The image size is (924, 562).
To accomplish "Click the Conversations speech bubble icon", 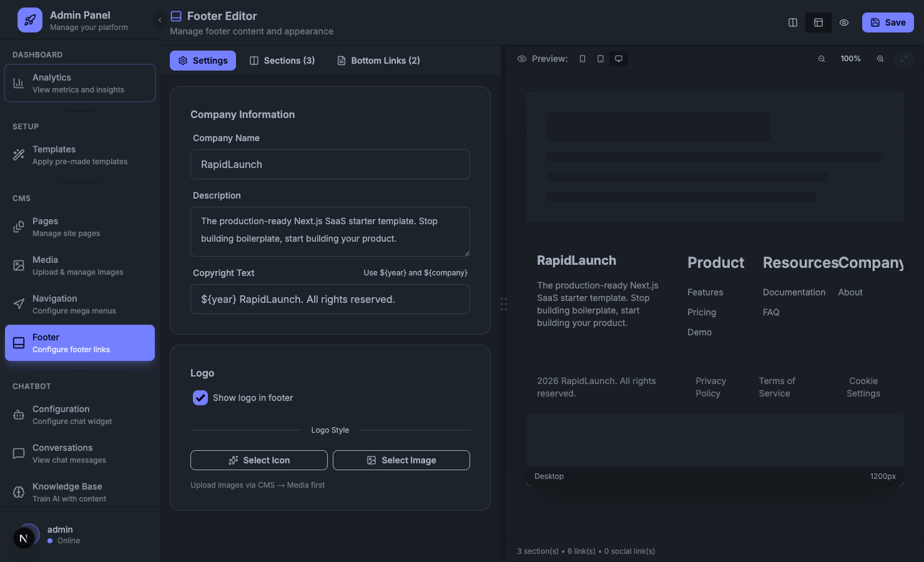I will (19, 453).
